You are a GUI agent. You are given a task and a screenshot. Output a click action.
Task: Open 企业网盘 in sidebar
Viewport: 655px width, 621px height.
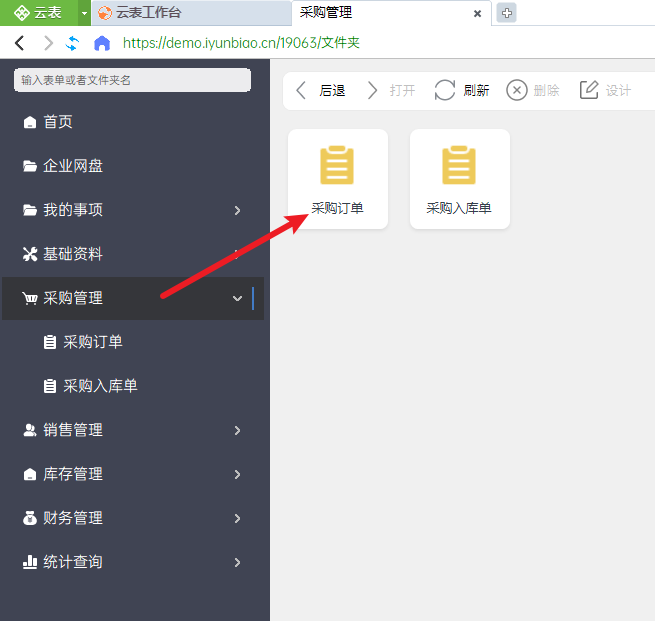click(x=132, y=166)
